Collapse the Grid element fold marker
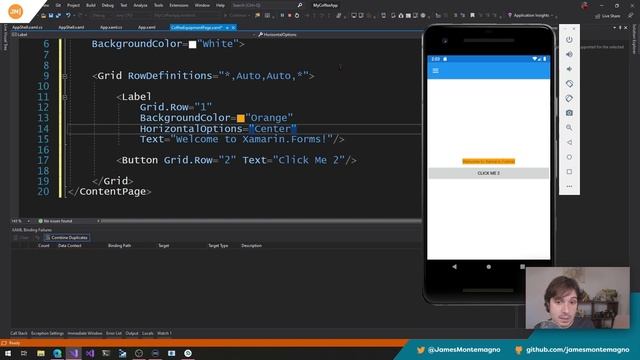The width and height of the screenshot is (640, 360). (64, 76)
